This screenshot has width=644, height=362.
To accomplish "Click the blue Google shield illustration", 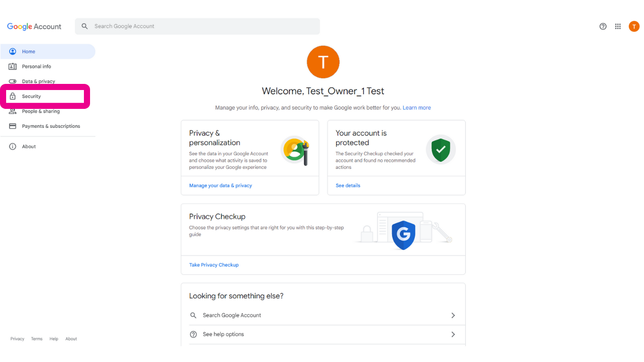I will pyautogui.click(x=404, y=234).
